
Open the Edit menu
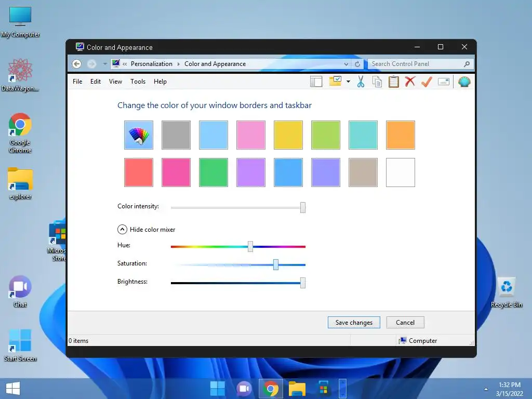(96, 82)
